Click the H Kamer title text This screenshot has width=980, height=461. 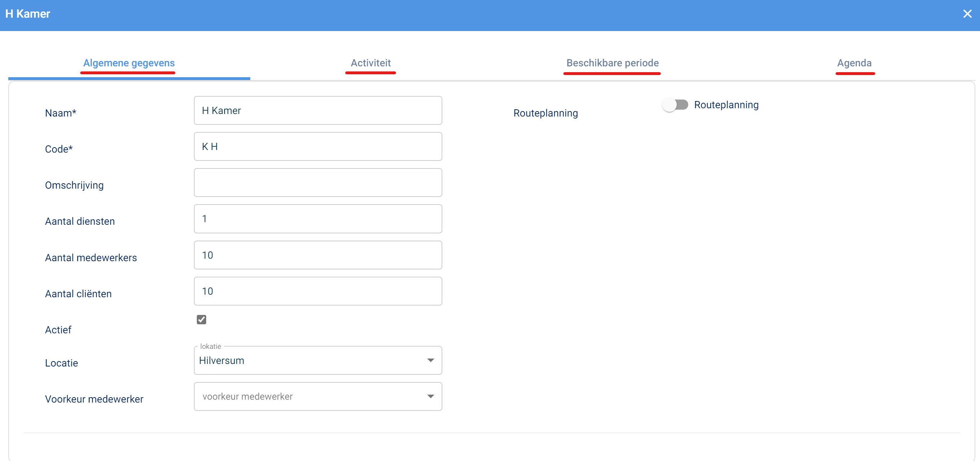coord(28,14)
